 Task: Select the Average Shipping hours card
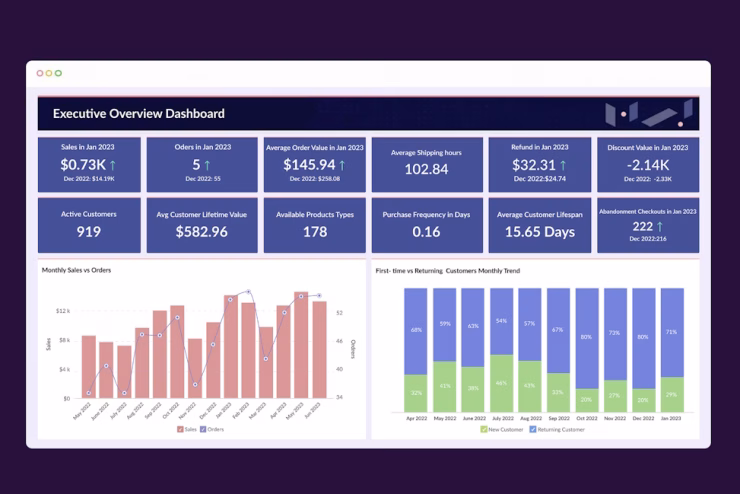(x=427, y=165)
